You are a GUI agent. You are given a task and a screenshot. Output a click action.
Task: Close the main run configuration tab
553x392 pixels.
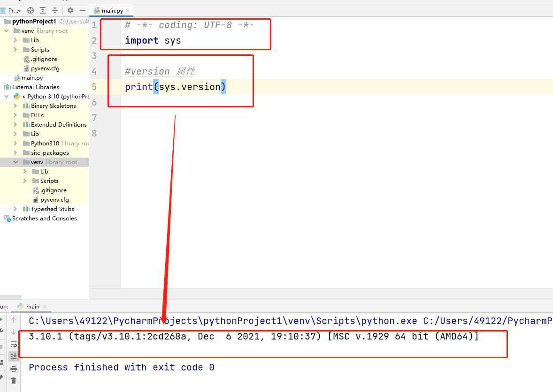(x=45, y=307)
